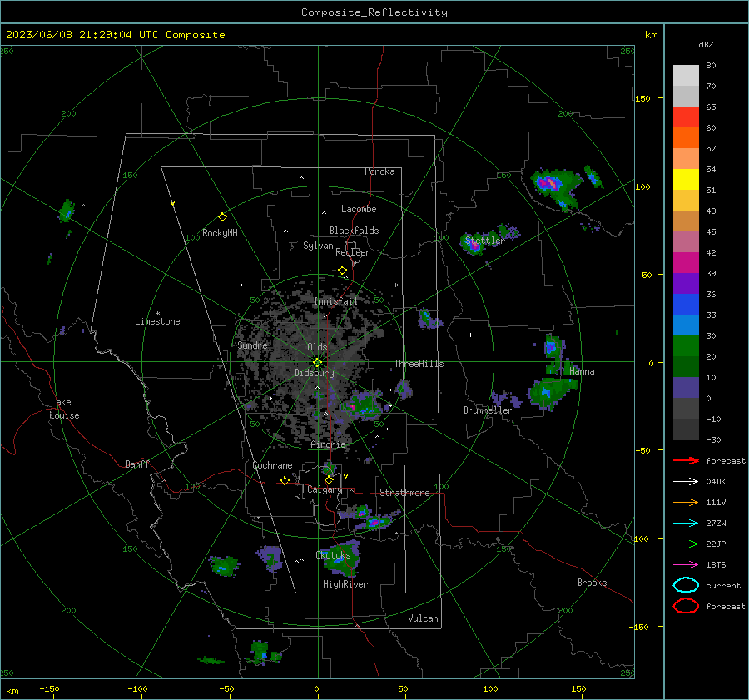Viewport: 749px width, 700px height.
Task: Click the storm cell southwest of Hanna
Action: tap(551, 393)
